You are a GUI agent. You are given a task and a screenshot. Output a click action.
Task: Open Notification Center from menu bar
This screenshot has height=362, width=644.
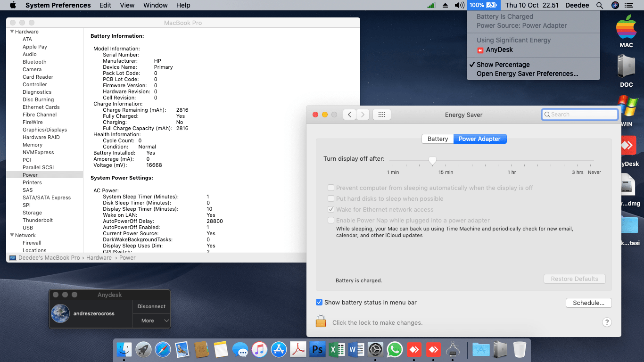point(629,5)
